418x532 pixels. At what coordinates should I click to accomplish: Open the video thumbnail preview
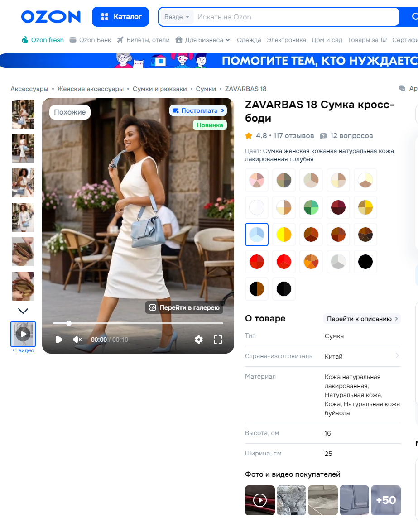23,334
